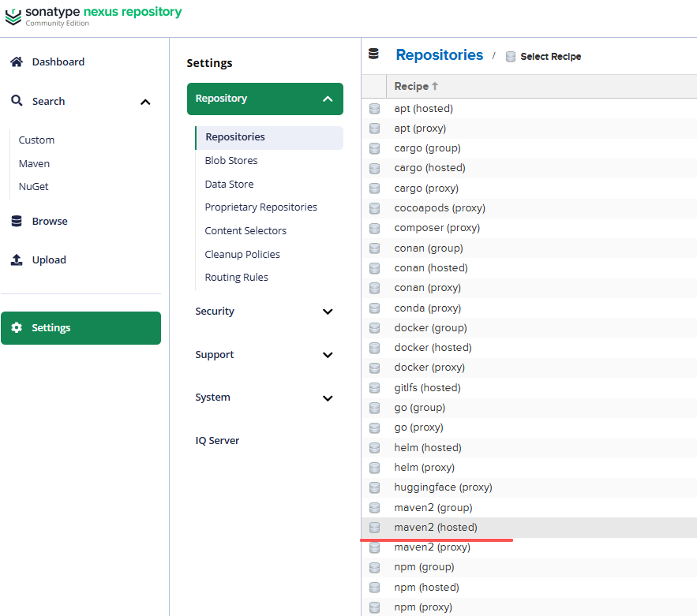This screenshot has height=616, width=697.
Task: Click the database icon beside Repositories heading
Action: [374, 54]
